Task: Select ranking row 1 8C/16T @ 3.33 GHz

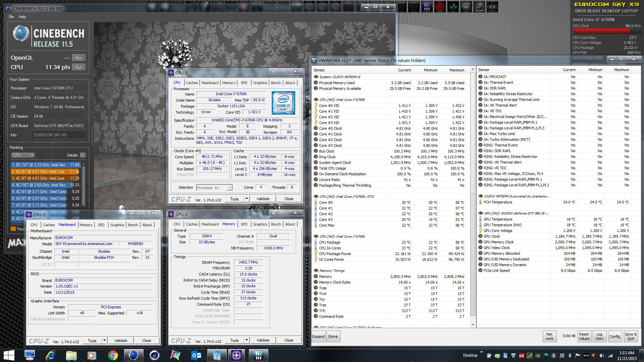Action: (45, 165)
